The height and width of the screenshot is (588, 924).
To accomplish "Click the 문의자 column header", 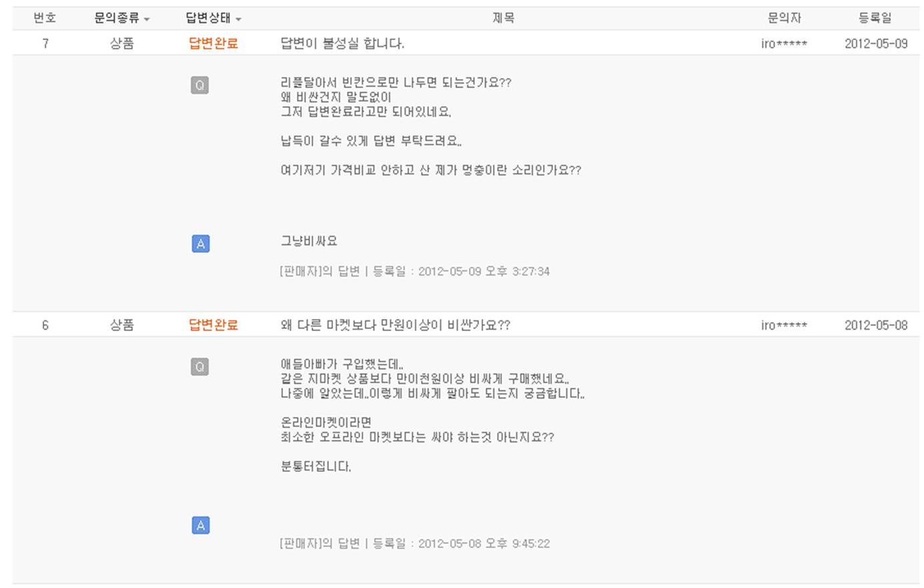I will tap(784, 19).
